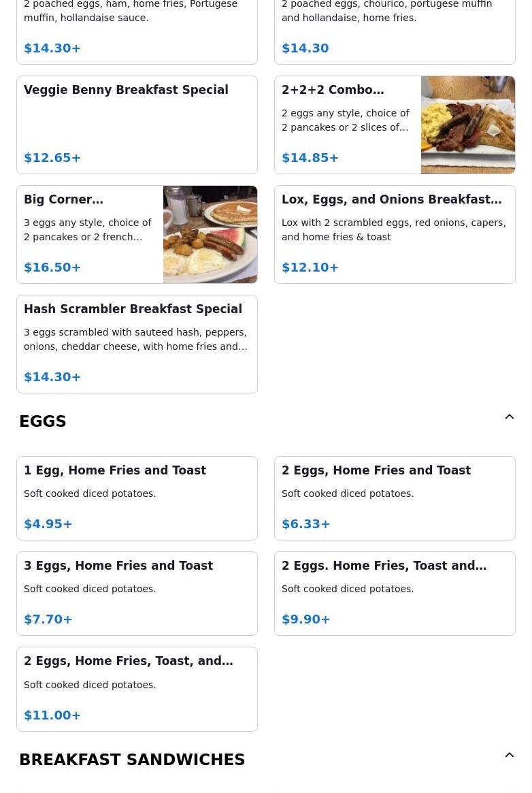Open the 2+2+2 Combo title
This screenshot has width=532, height=793.
click(x=333, y=90)
